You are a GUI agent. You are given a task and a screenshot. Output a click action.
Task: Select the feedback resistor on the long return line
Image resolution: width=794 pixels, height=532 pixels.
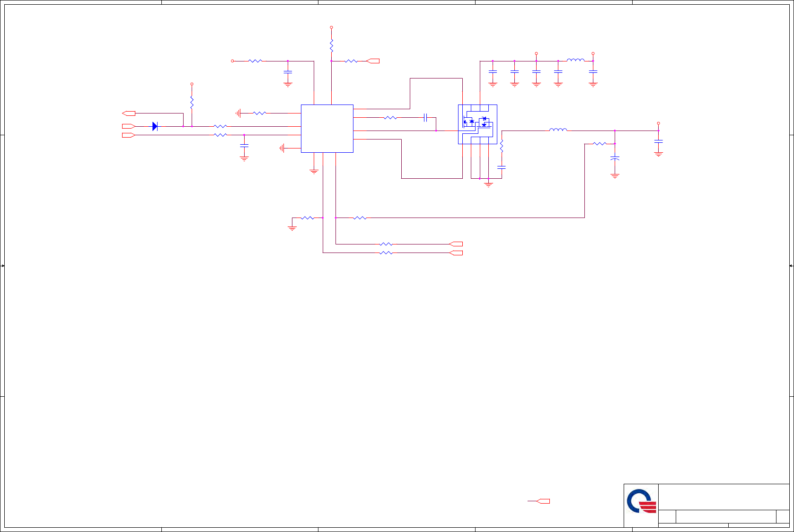[x=360, y=218]
